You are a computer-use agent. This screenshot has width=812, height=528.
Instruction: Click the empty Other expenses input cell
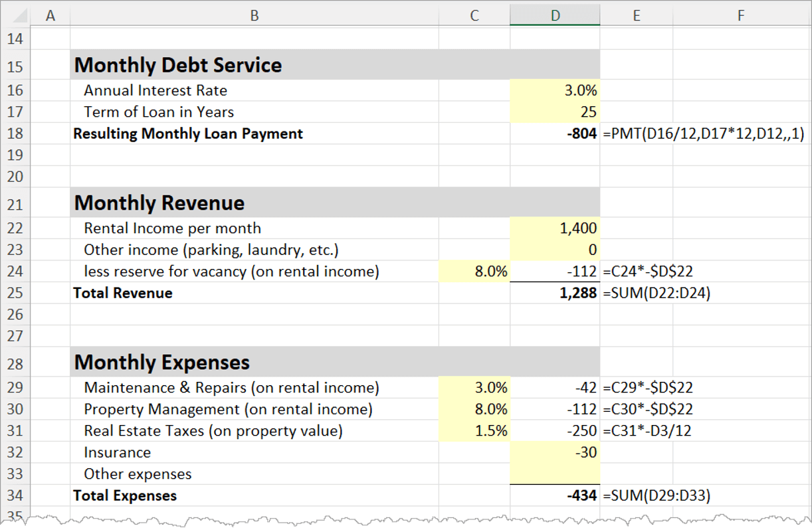555,474
